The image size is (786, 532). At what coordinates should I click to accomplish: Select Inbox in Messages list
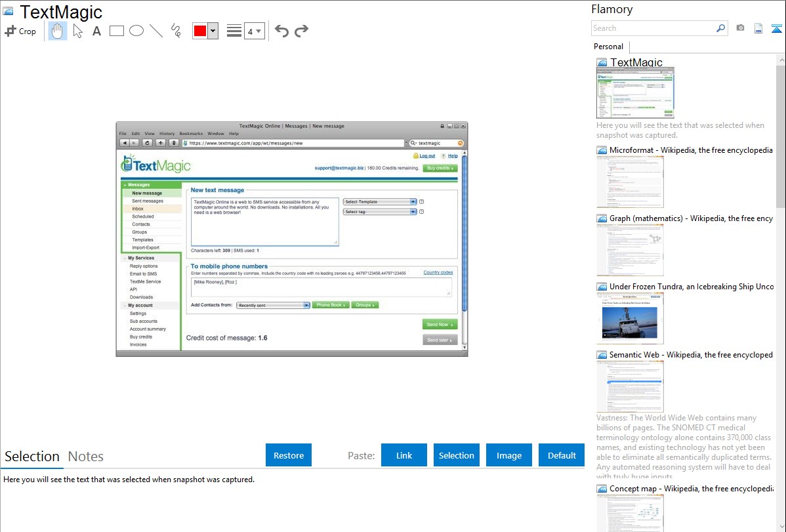click(x=138, y=209)
